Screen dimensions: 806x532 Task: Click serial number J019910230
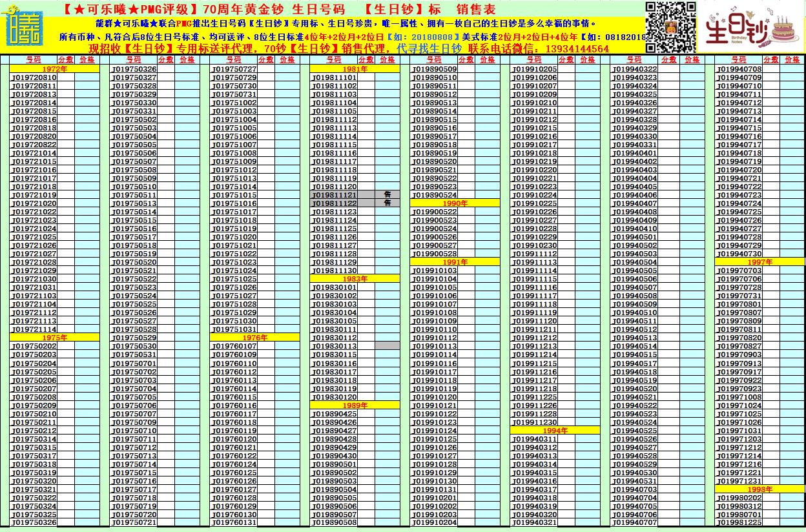click(x=535, y=245)
